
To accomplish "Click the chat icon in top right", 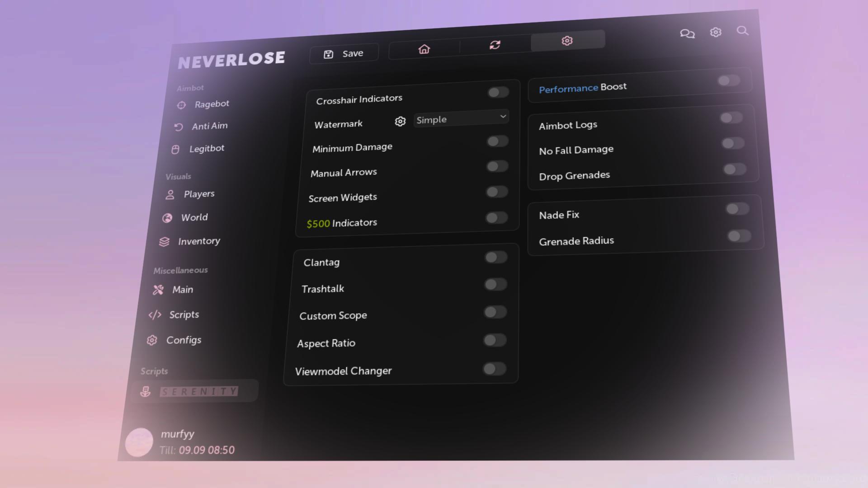I will [687, 33].
